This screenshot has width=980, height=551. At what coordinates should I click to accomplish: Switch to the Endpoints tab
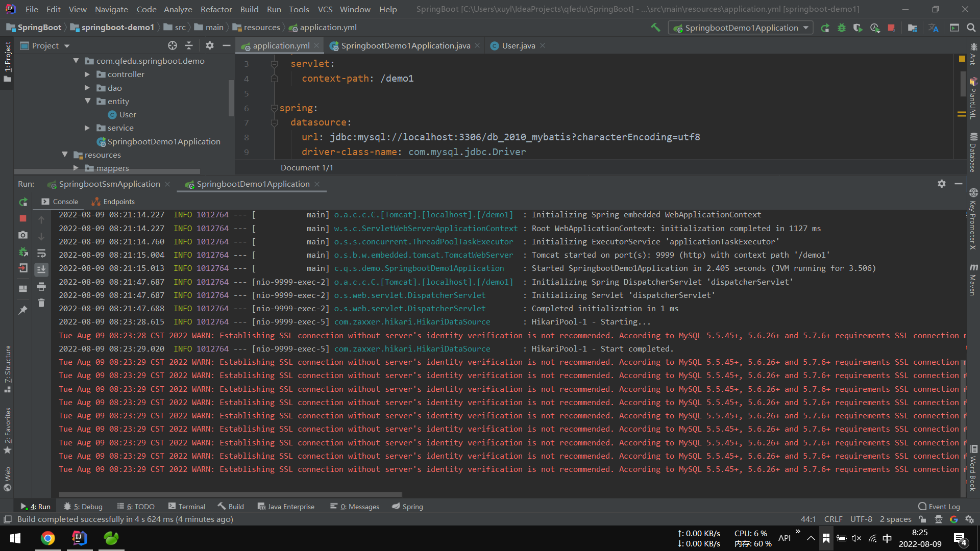[113, 202]
